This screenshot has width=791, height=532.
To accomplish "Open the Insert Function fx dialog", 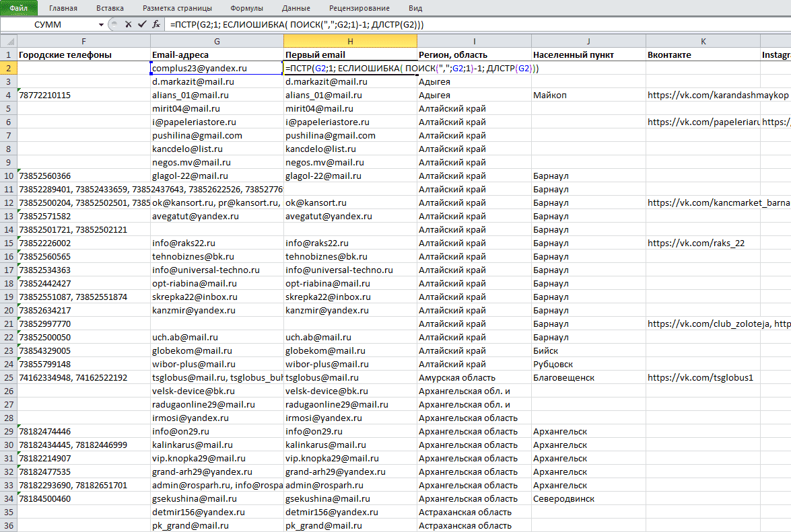I will 156,24.
